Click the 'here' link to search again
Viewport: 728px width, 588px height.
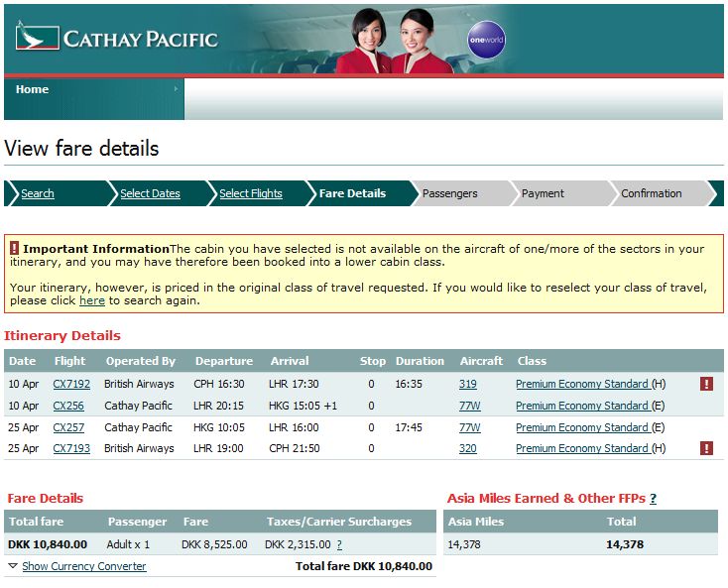click(92, 300)
